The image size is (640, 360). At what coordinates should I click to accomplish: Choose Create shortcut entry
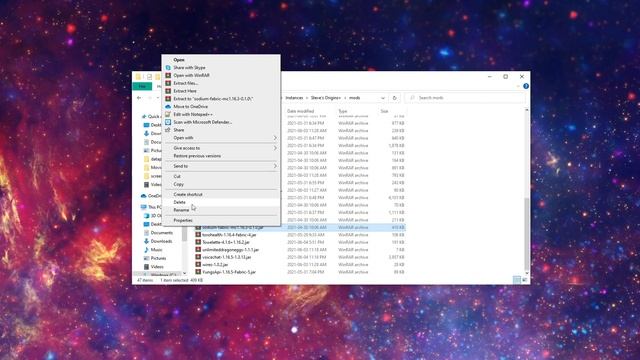click(x=188, y=194)
